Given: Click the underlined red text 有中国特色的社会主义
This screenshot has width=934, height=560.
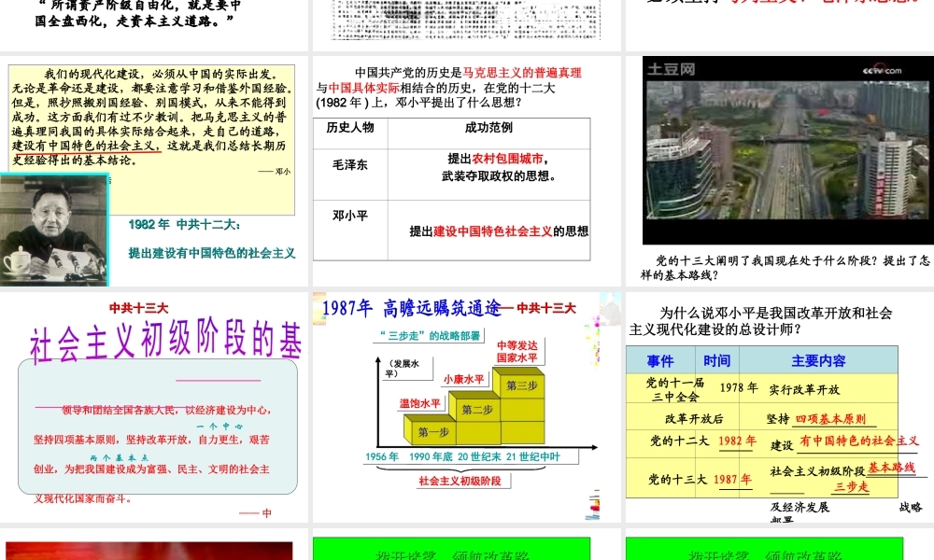Looking at the screenshot, I should click(859, 441).
